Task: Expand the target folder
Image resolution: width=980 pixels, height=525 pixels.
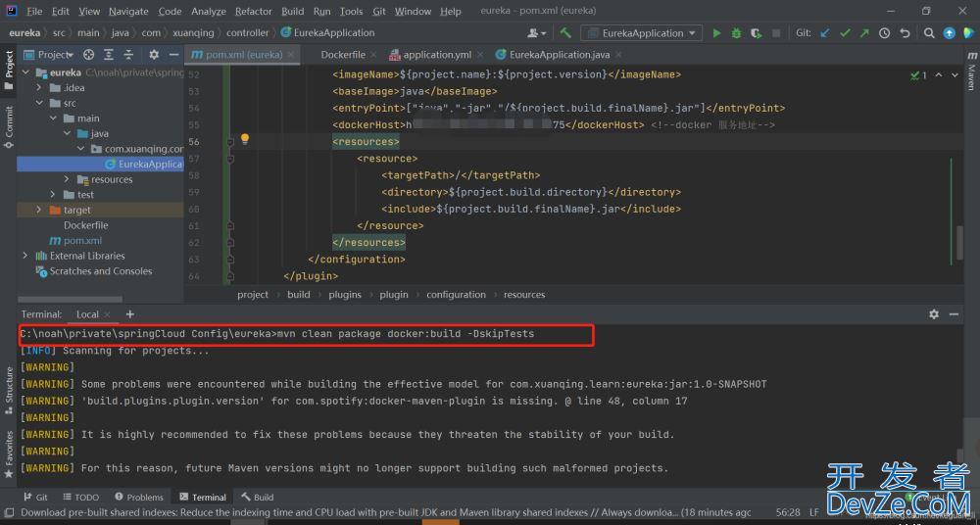Action: [x=39, y=210]
